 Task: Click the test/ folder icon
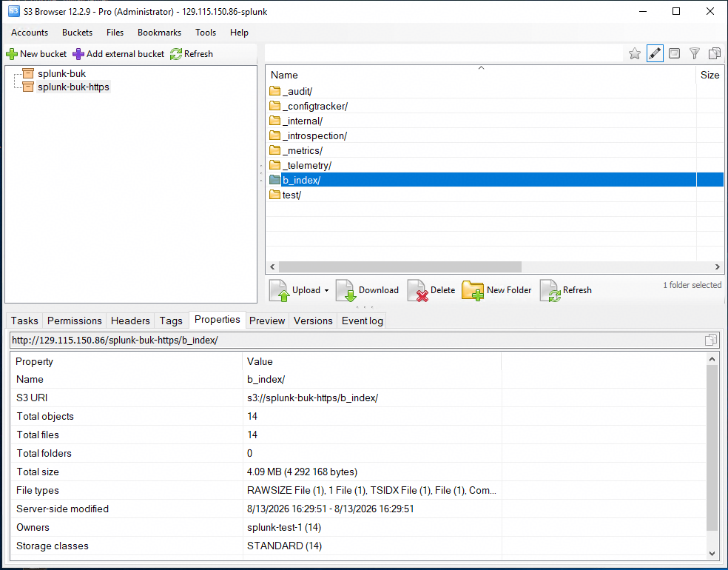[x=275, y=195]
